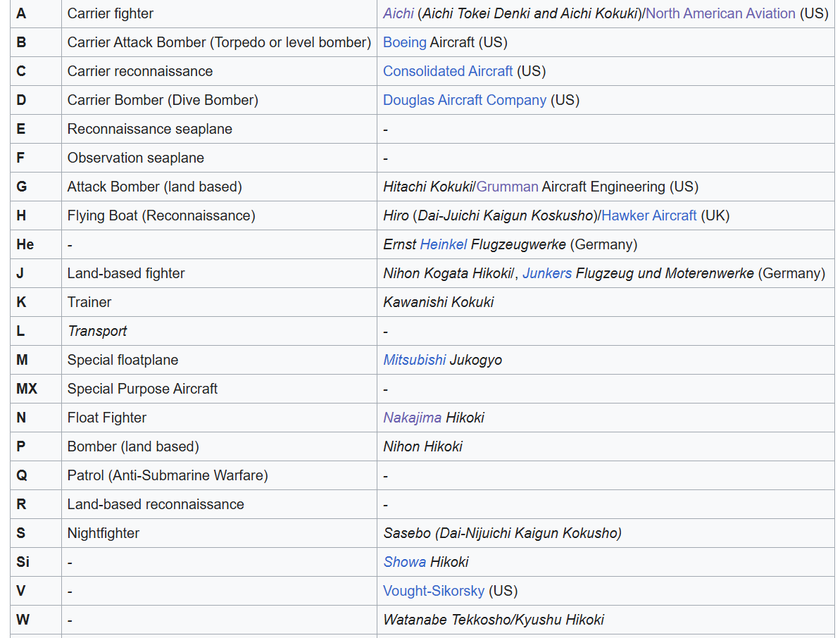Open the Consolidated Aircraft link
Image resolution: width=840 pixels, height=638 pixels.
click(448, 71)
